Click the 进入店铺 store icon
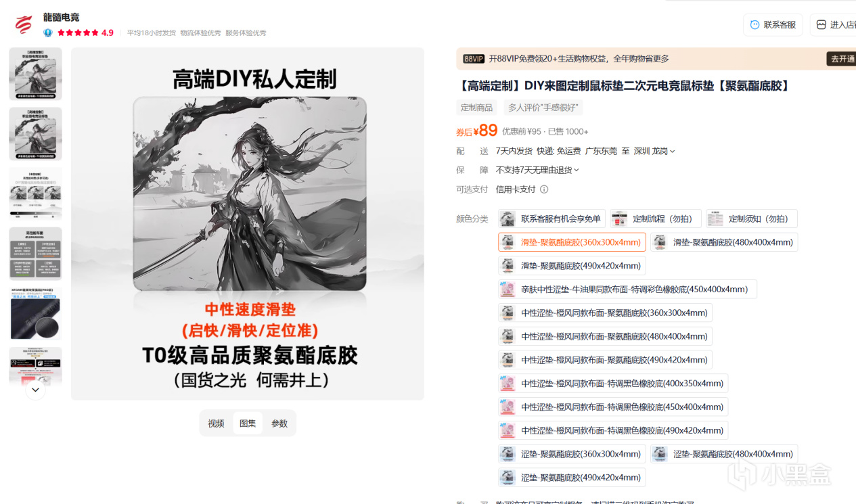 point(821,24)
